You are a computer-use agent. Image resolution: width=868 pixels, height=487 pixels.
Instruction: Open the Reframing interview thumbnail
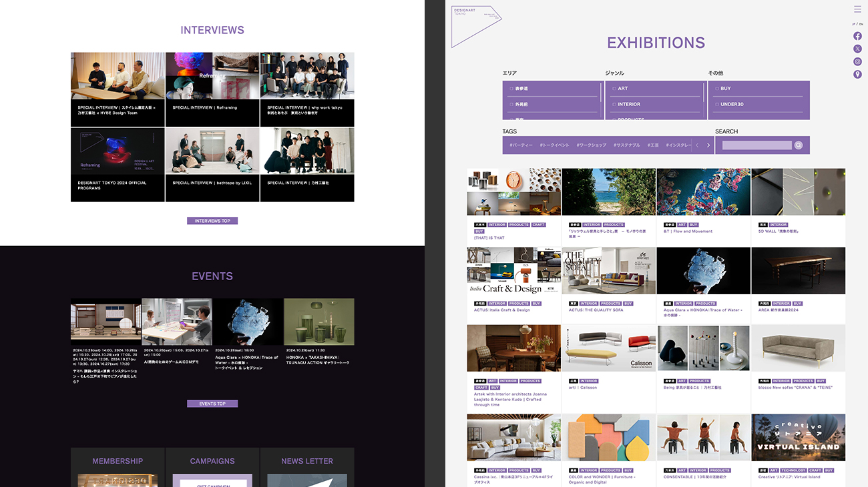(x=212, y=76)
